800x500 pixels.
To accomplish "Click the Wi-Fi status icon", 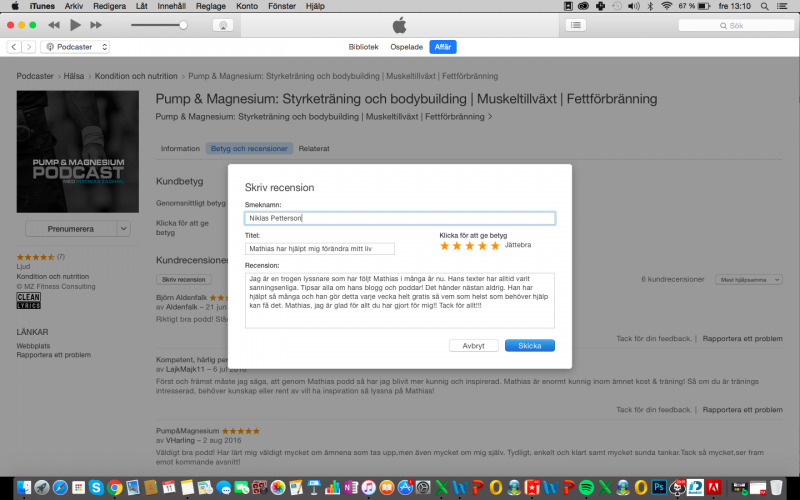I will tap(666, 6).
